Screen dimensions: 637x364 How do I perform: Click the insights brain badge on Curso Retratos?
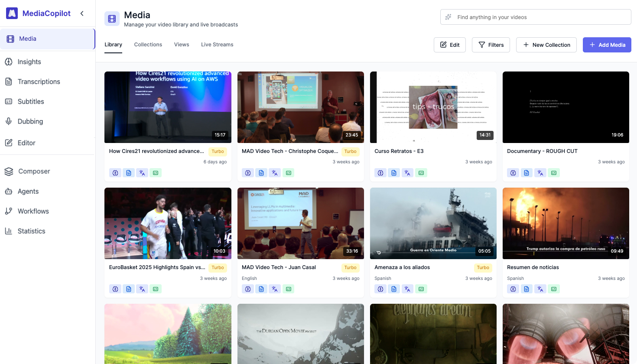click(380, 172)
